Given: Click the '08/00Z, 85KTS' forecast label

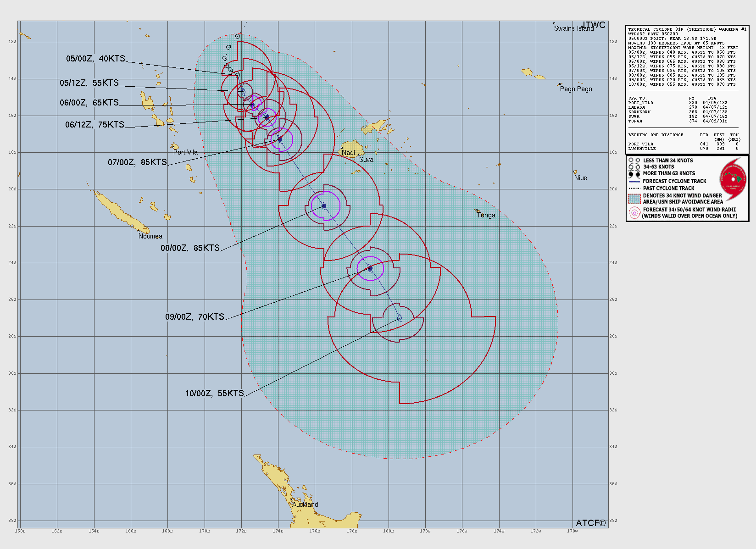Looking at the screenshot, I should pyautogui.click(x=190, y=248).
